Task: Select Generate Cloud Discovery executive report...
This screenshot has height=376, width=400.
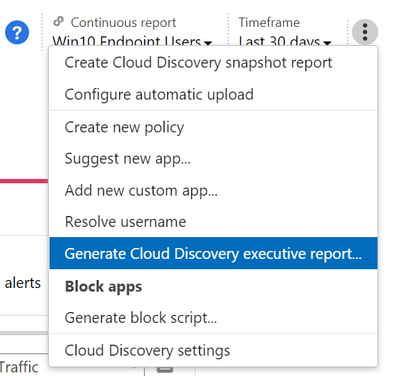Action: (x=213, y=253)
